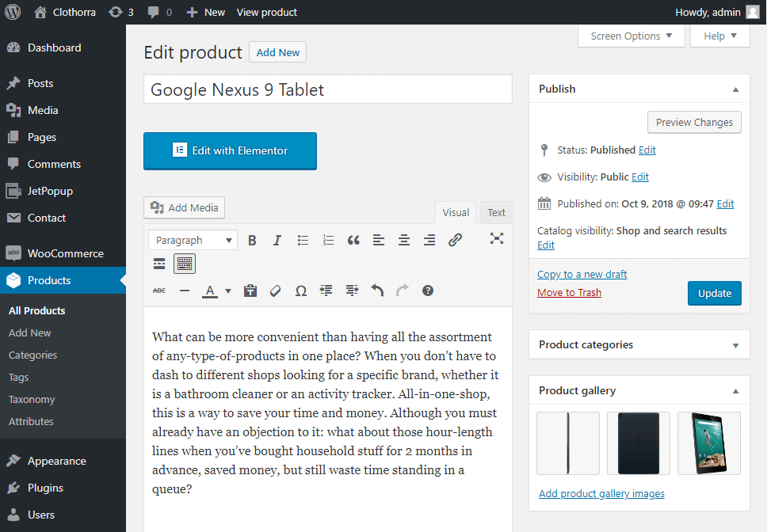Click the clear formatting eraser icon

point(276,291)
